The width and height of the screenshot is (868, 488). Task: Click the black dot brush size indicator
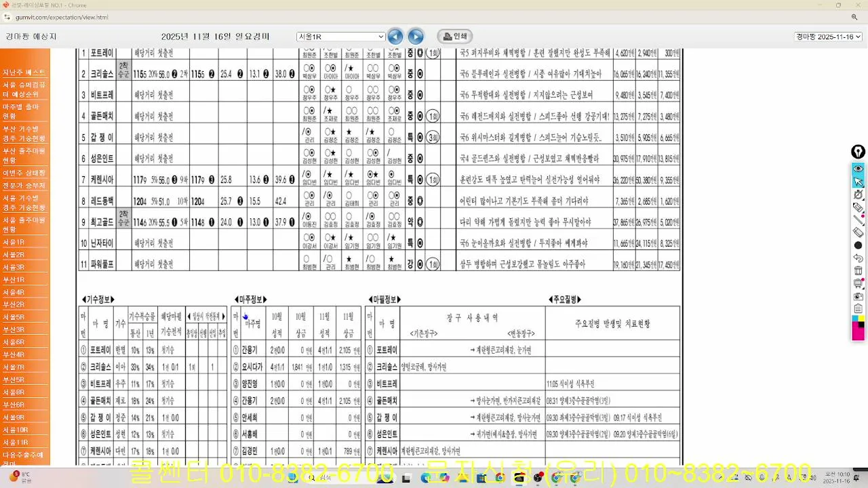[858, 245]
